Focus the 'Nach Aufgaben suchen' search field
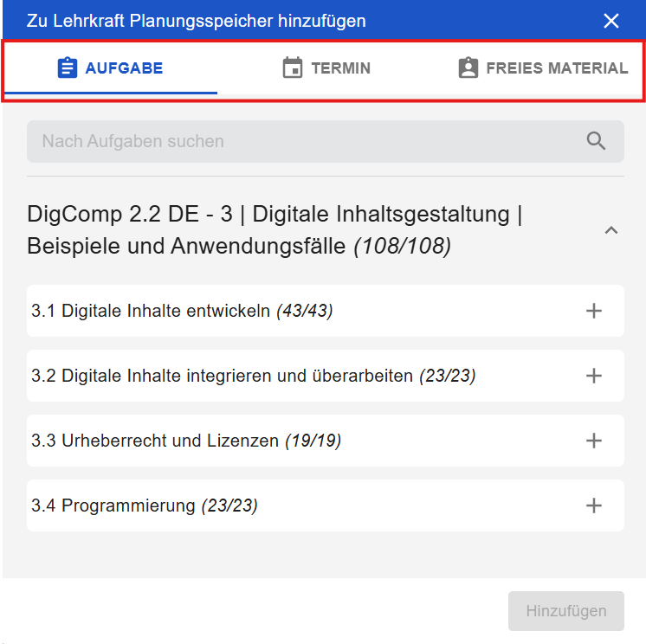This screenshot has width=646, height=644. (x=303, y=141)
